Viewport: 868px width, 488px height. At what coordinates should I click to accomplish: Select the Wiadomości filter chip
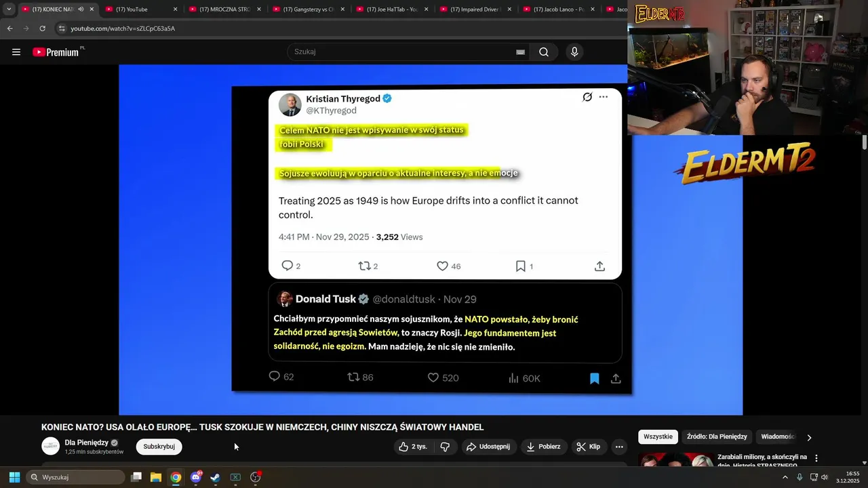click(x=777, y=437)
